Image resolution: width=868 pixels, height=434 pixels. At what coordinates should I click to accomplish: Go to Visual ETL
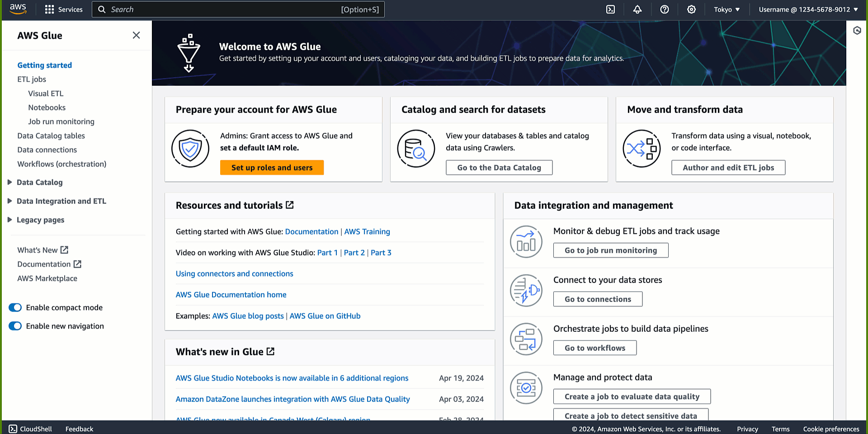[46, 94]
